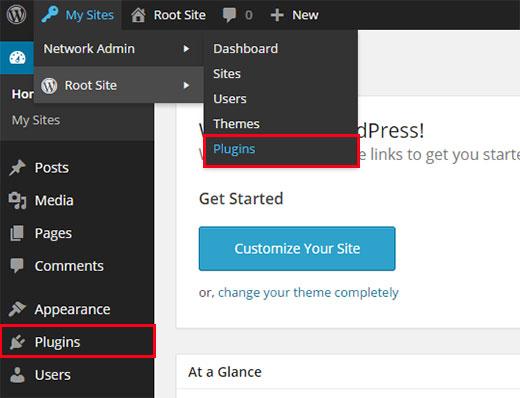Click the Appearance paintbrush icon
The width and height of the screenshot is (520, 398).
(x=17, y=309)
